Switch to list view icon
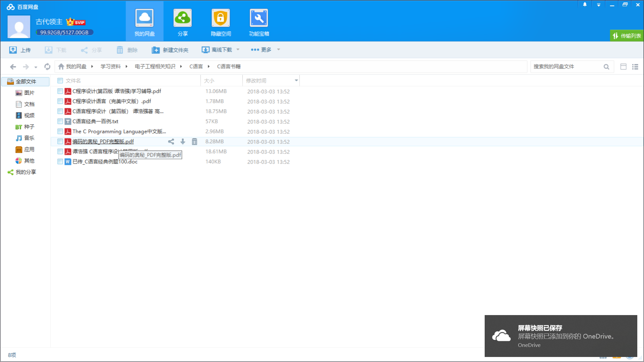 [x=635, y=67]
